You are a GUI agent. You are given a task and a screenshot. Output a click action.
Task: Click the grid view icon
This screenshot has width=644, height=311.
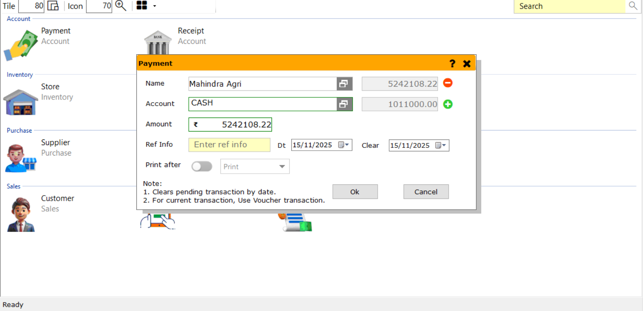click(142, 6)
